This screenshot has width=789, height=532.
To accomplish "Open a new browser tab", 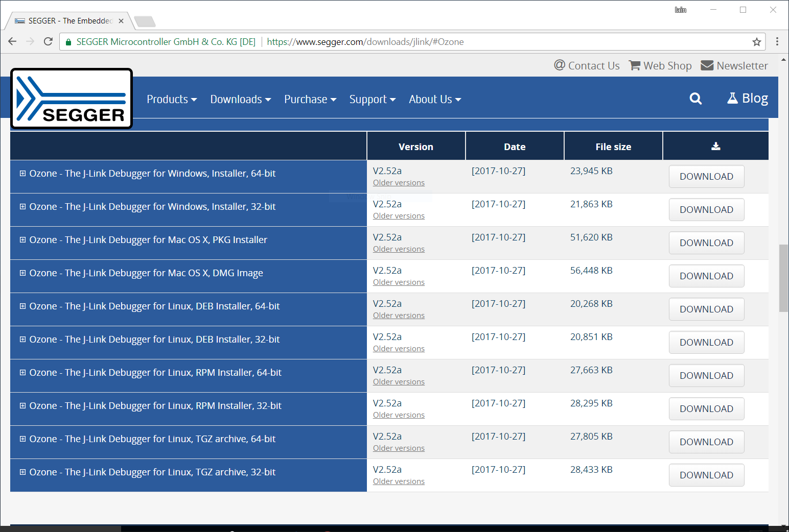I will coord(145,21).
